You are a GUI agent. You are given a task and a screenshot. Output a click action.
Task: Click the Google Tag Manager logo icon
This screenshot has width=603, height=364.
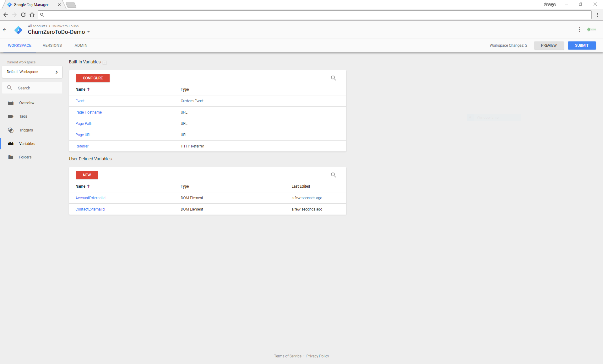click(19, 30)
